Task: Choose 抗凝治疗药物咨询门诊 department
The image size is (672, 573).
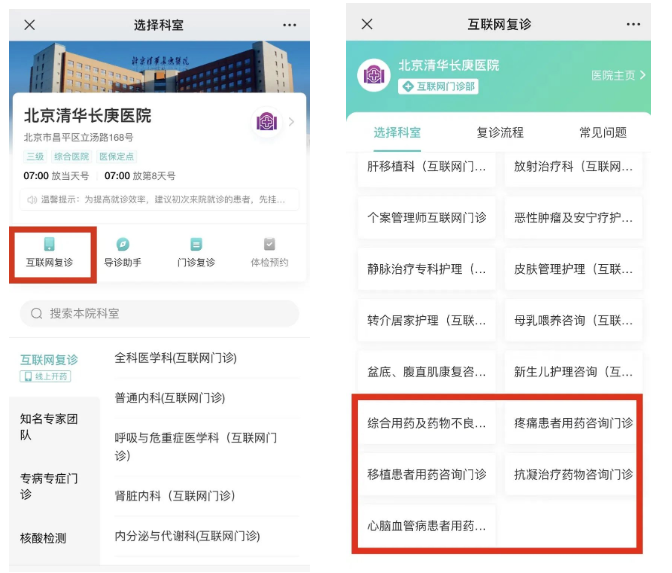Action: (573, 474)
